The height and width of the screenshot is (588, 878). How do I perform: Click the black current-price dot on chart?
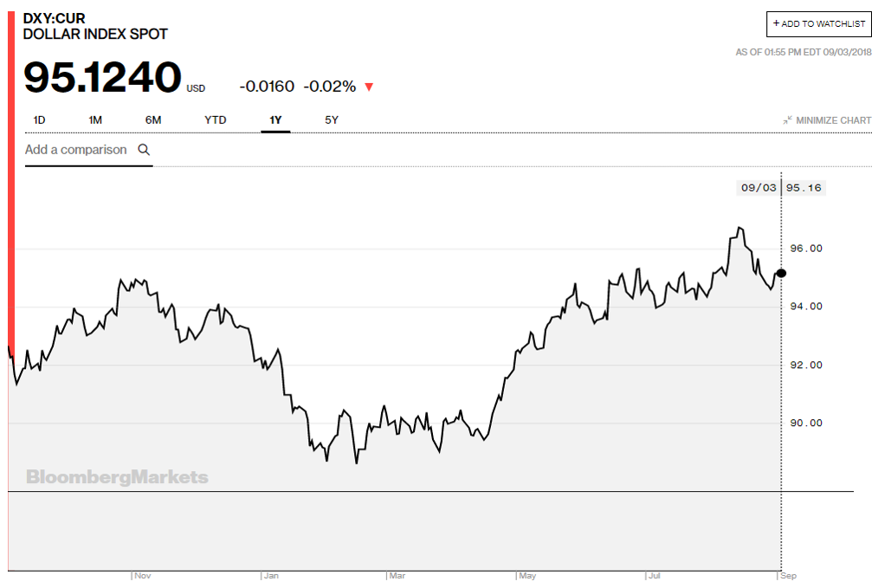point(781,273)
